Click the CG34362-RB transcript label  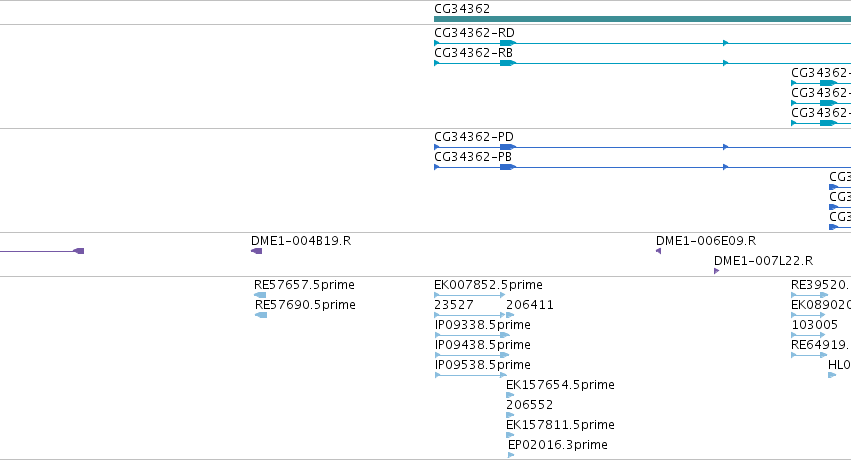tap(473, 53)
